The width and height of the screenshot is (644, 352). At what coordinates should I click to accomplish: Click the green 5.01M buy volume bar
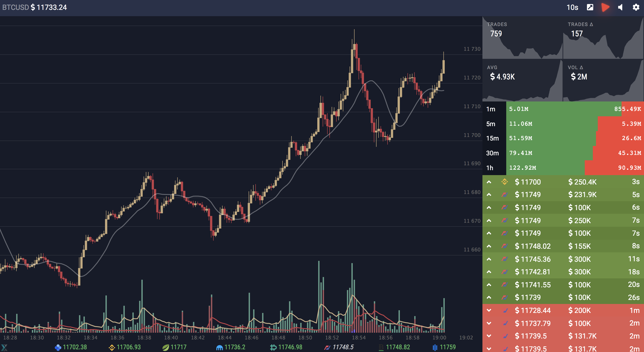pyautogui.click(x=564, y=109)
